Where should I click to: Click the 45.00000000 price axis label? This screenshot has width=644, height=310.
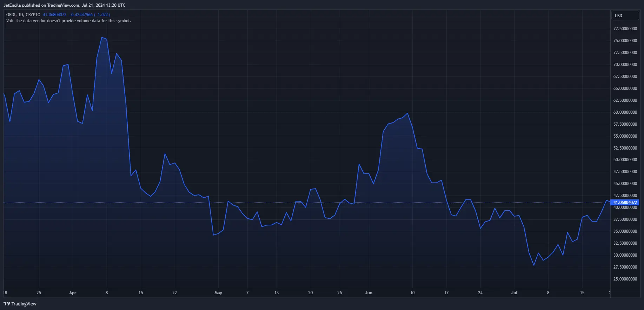coord(625,184)
